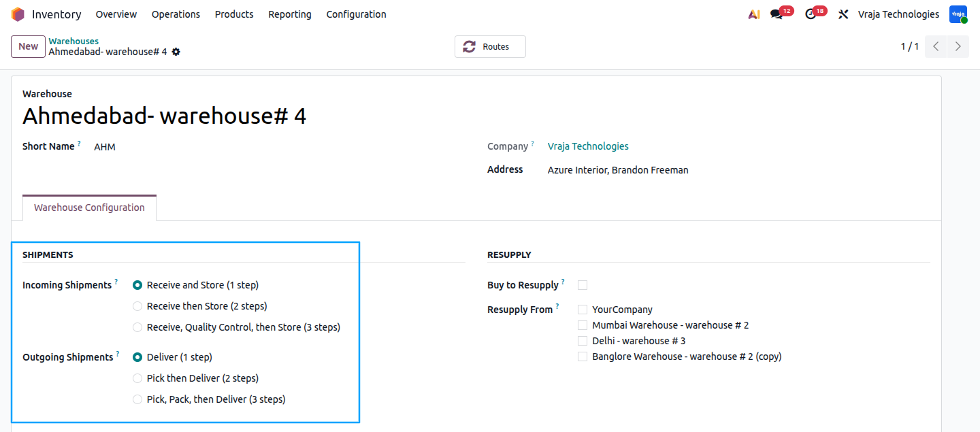
Task: Open the Reporting menu
Action: [290, 14]
